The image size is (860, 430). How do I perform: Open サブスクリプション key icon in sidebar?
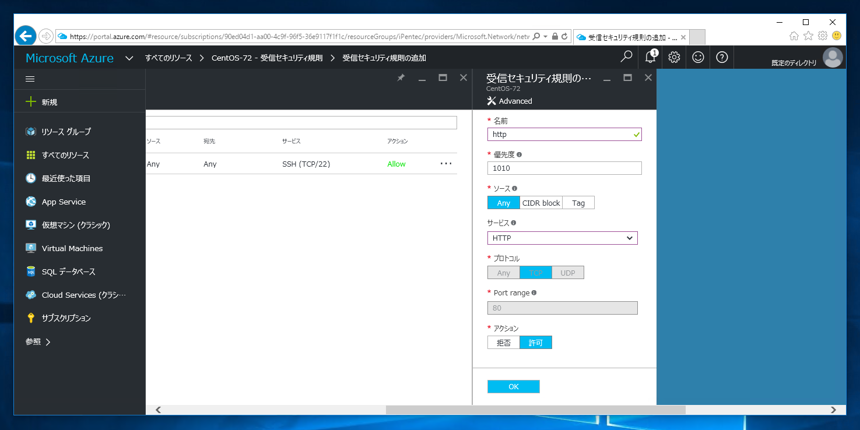point(31,318)
